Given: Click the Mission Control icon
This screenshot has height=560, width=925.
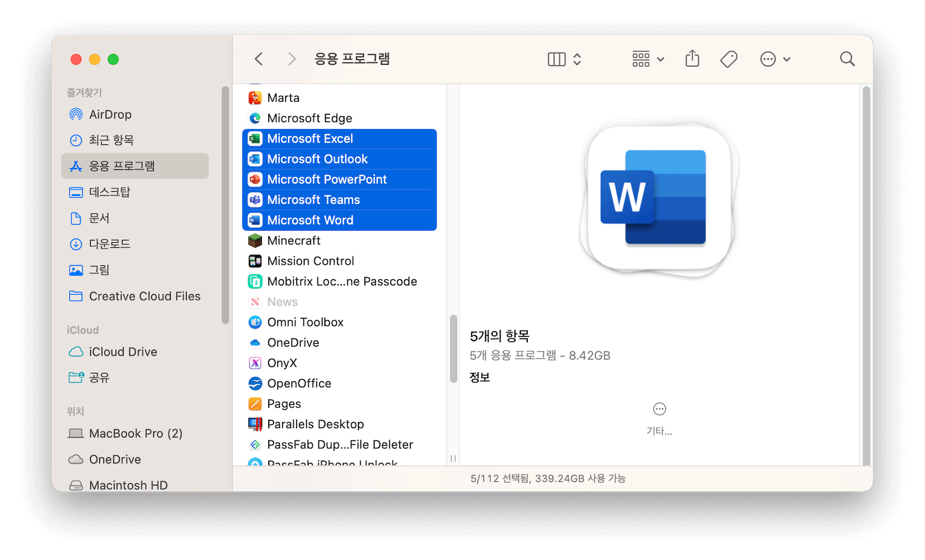Looking at the screenshot, I should 255,261.
